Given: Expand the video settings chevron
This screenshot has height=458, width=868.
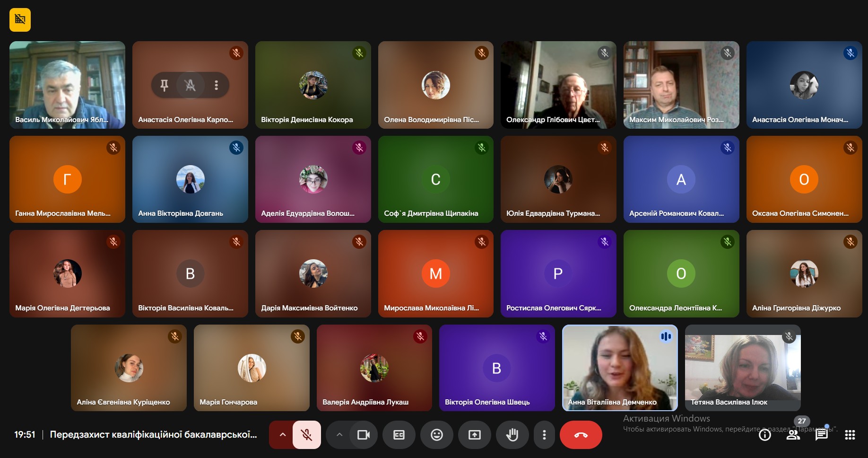Looking at the screenshot, I should click(x=339, y=435).
